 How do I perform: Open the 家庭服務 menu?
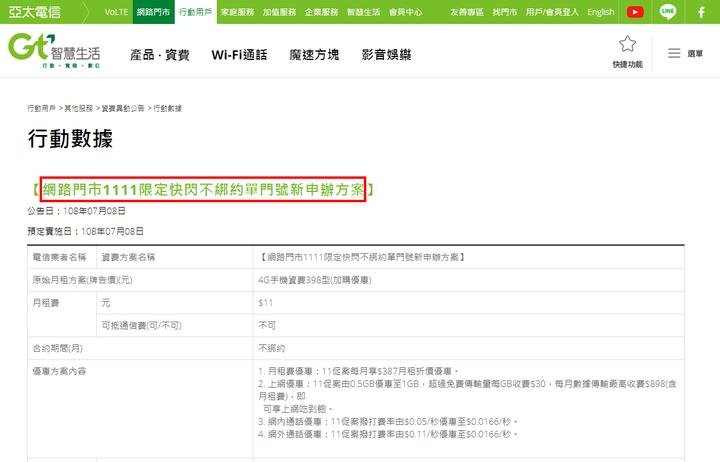(x=237, y=12)
